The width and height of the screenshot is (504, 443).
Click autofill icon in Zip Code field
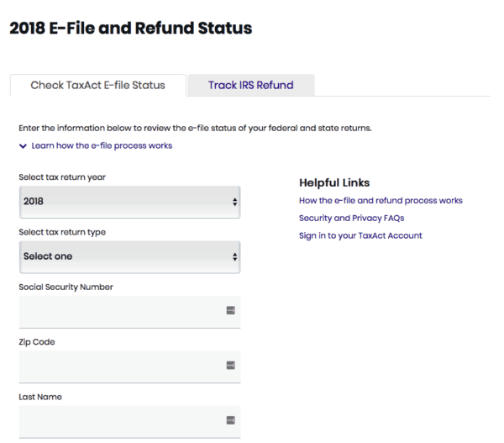231,366
